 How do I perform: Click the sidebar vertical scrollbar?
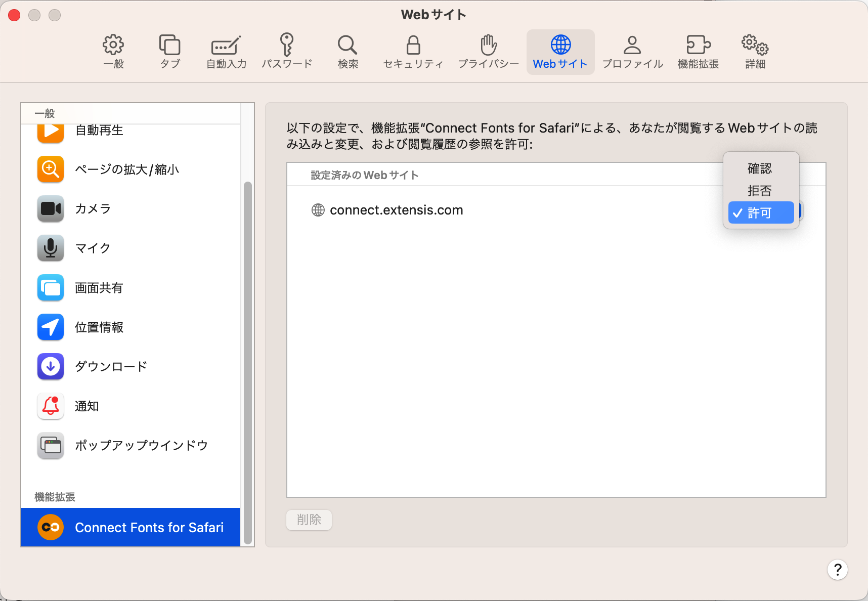[247, 362]
